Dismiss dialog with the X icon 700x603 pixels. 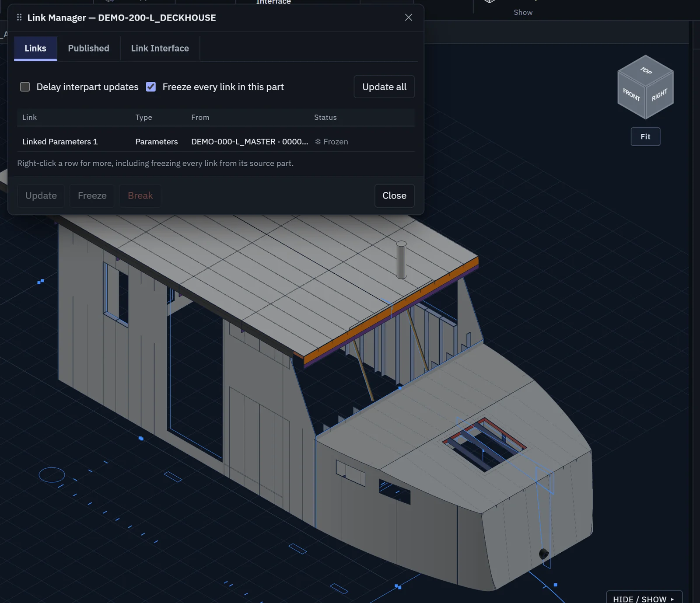pyautogui.click(x=409, y=17)
